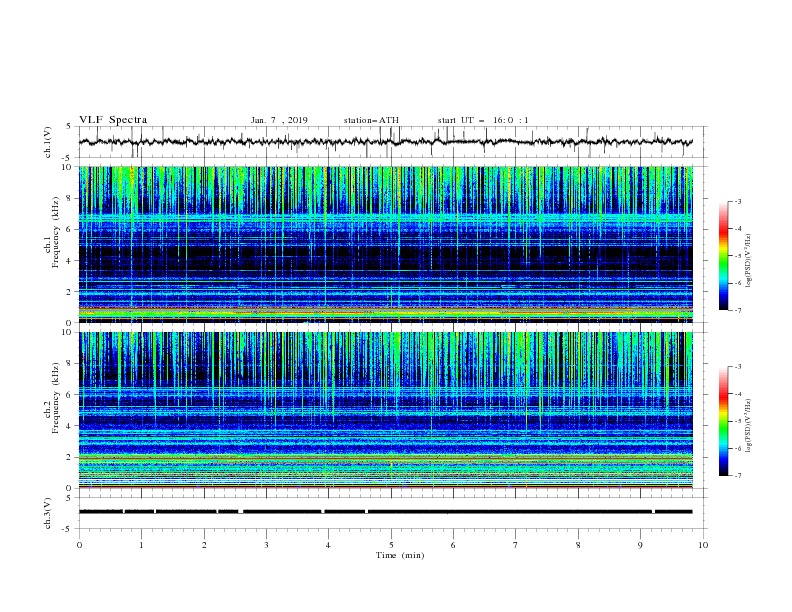Click the ch.2 PSD color scale bar
The height and width of the screenshot is (612, 792).
click(x=724, y=421)
